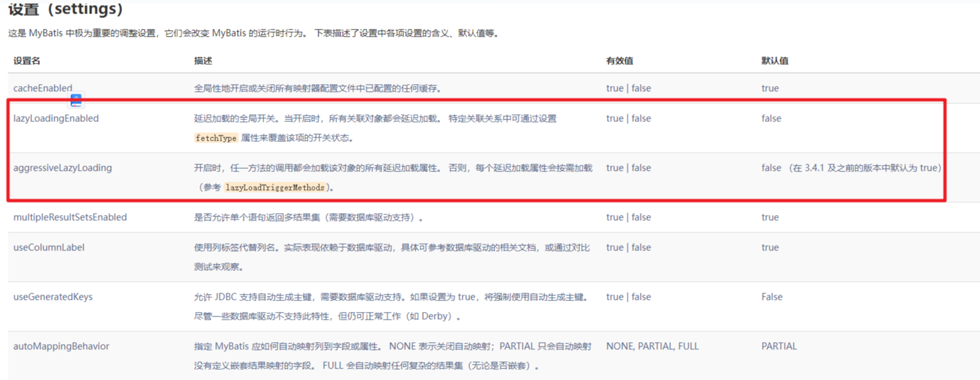Select the autoMappingBehavior setting name
Image resolution: width=980 pixels, height=380 pixels.
(x=61, y=346)
